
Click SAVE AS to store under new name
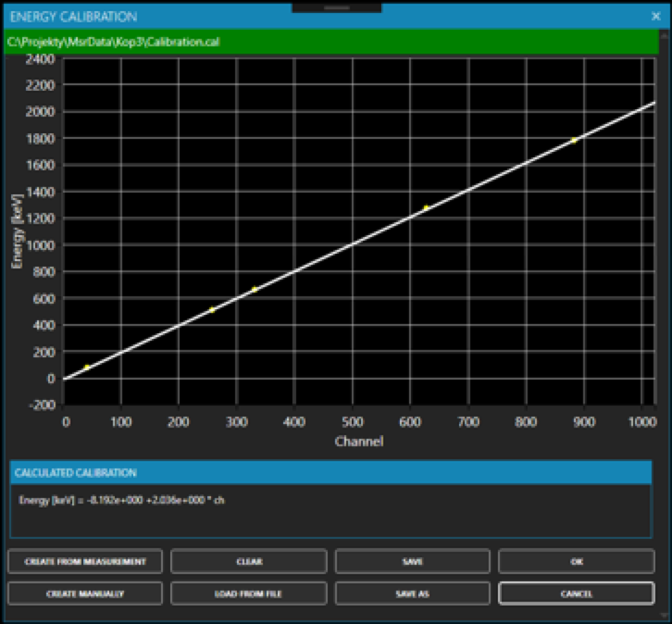click(413, 593)
